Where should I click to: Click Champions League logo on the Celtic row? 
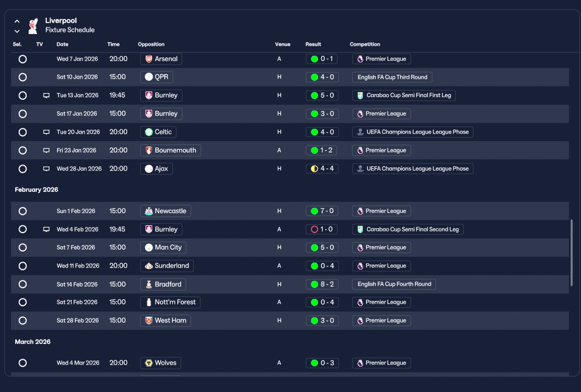point(360,132)
